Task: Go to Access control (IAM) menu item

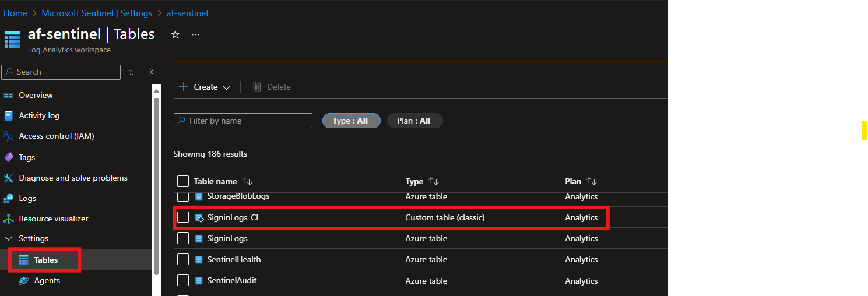Action: coord(57,136)
